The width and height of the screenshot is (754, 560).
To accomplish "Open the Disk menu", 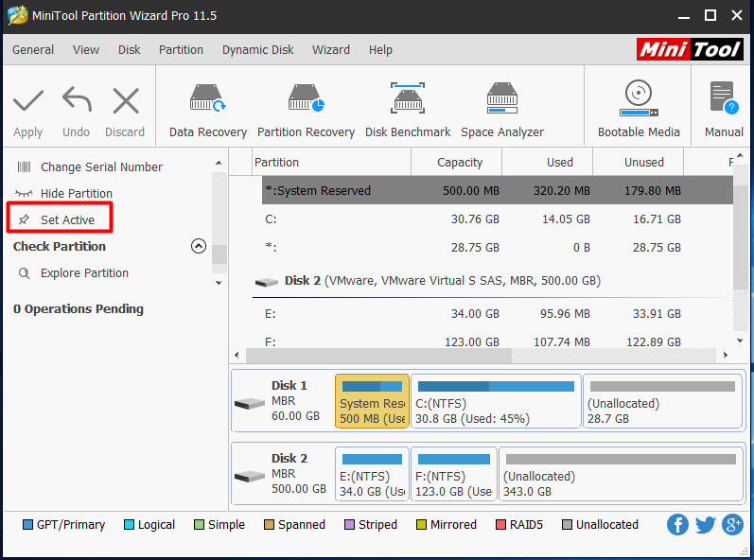I will pos(130,50).
